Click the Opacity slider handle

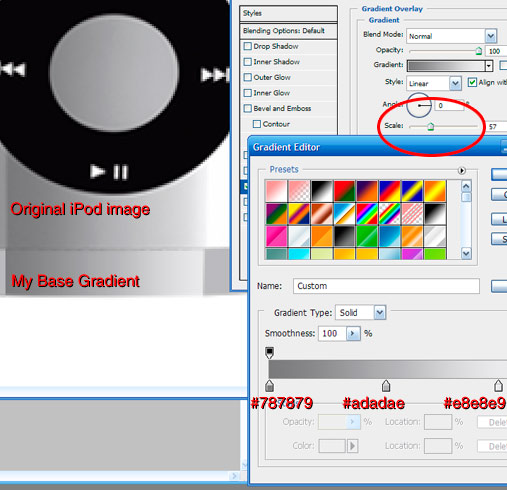(479, 51)
